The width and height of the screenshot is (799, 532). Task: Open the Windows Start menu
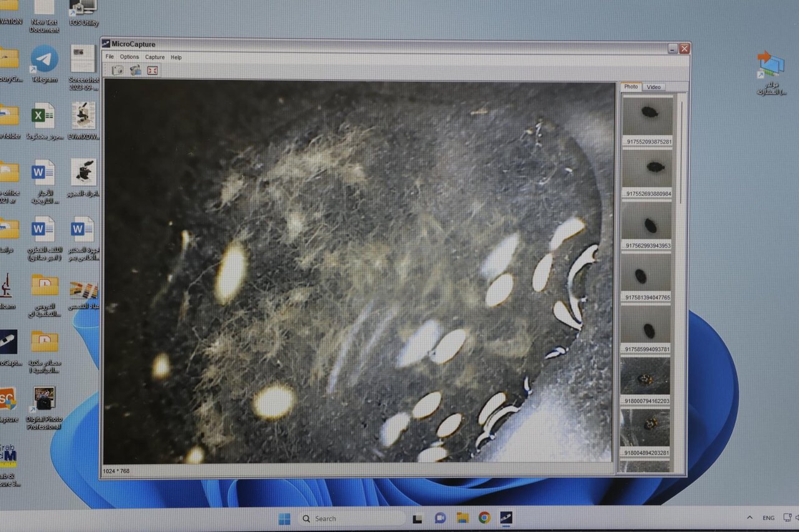click(285, 518)
